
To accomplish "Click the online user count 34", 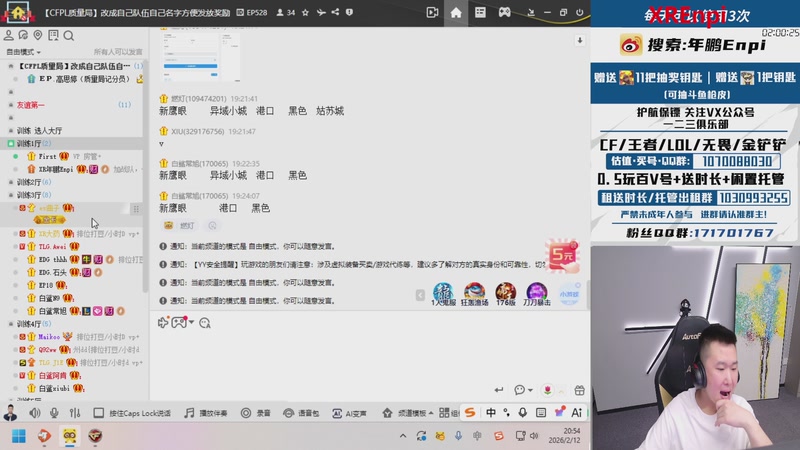I will click(x=286, y=12).
